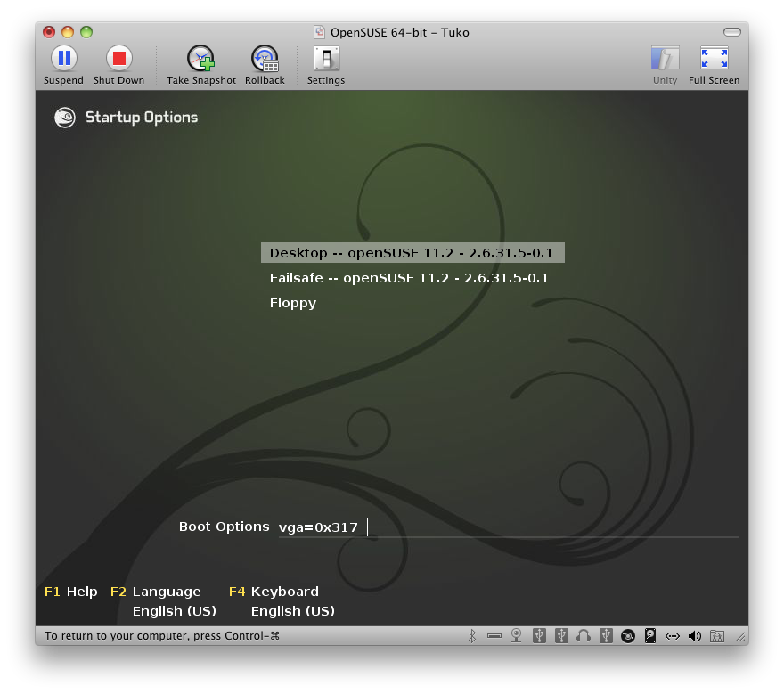Click the webcam status bar icon

point(517,636)
